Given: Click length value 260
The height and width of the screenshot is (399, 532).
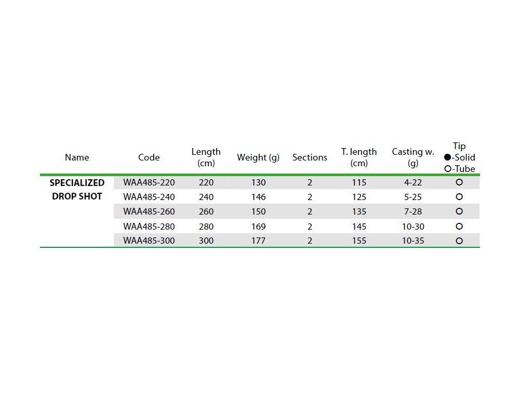Looking at the screenshot, I should (206, 212).
